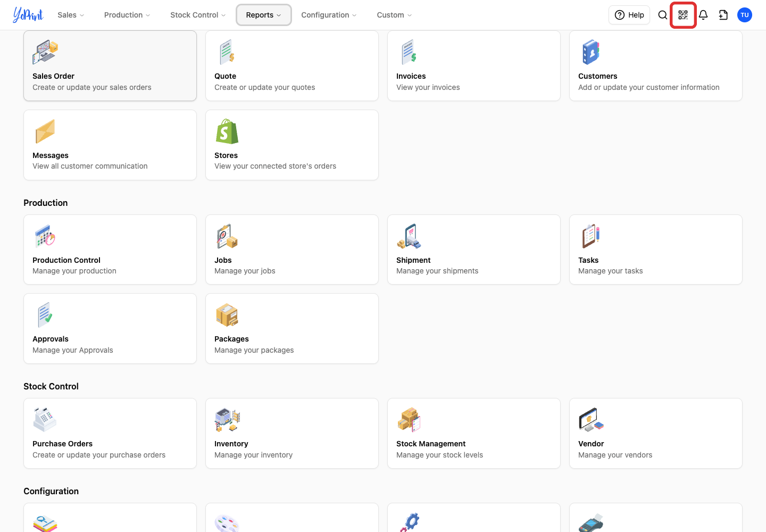Click "Add or update your customer information"
Viewport: 766px width, 532px height.
648,87
